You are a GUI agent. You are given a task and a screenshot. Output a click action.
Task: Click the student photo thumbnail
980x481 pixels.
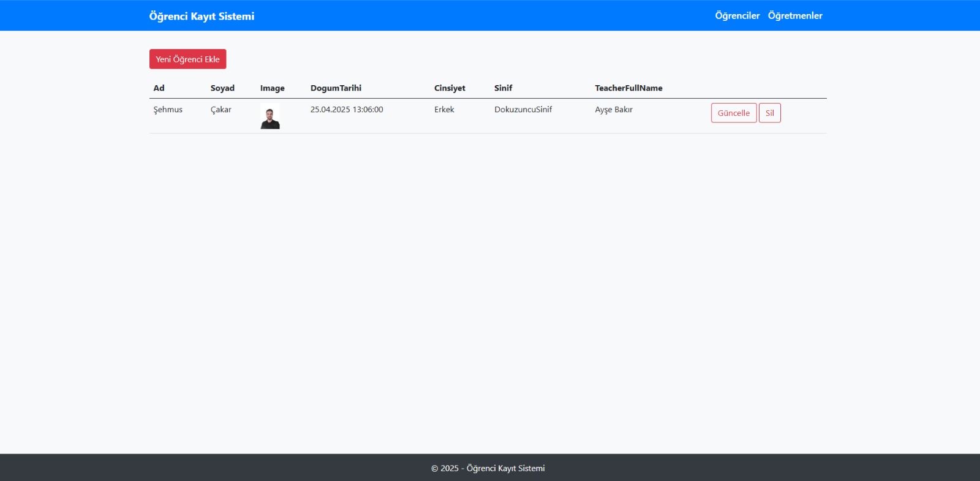point(270,116)
